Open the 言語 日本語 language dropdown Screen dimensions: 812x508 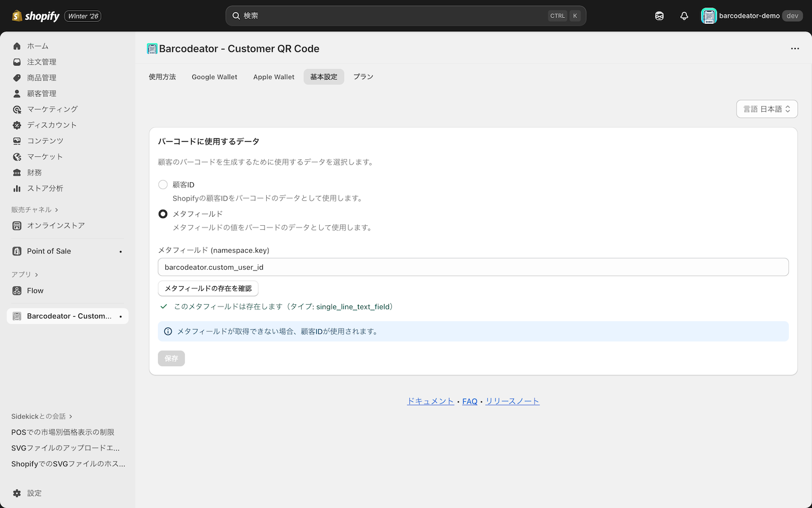tap(767, 108)
